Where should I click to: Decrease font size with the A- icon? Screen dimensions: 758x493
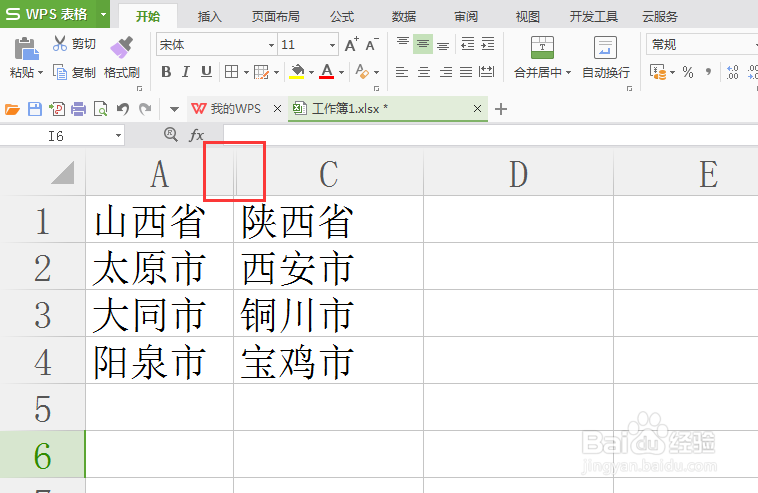372,44
